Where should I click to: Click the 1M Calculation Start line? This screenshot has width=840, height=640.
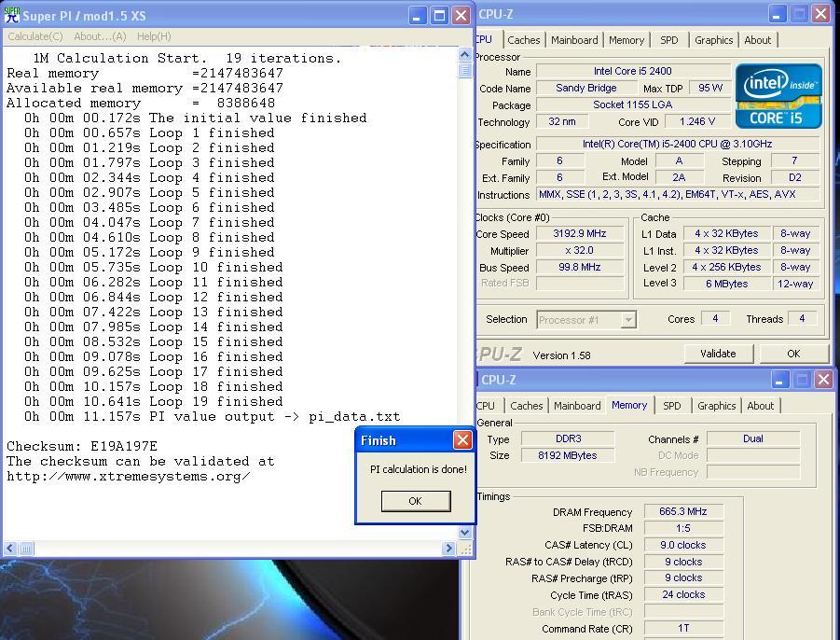click(x=187, y=58)
